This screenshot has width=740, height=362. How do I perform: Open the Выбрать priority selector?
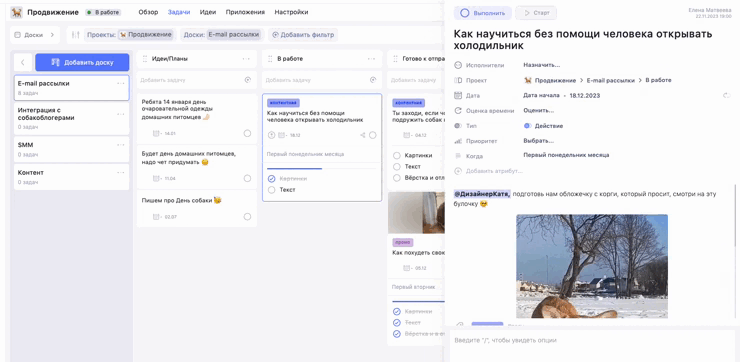(538, 141)
